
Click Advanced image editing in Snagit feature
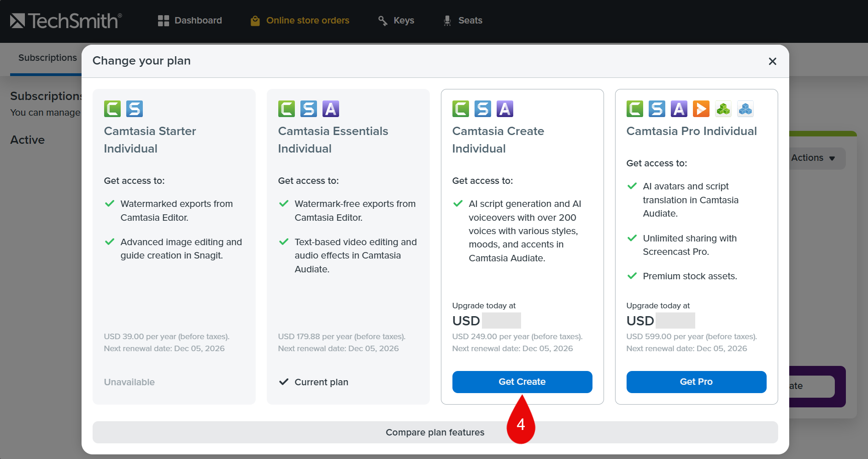click(x=181, y=249)
